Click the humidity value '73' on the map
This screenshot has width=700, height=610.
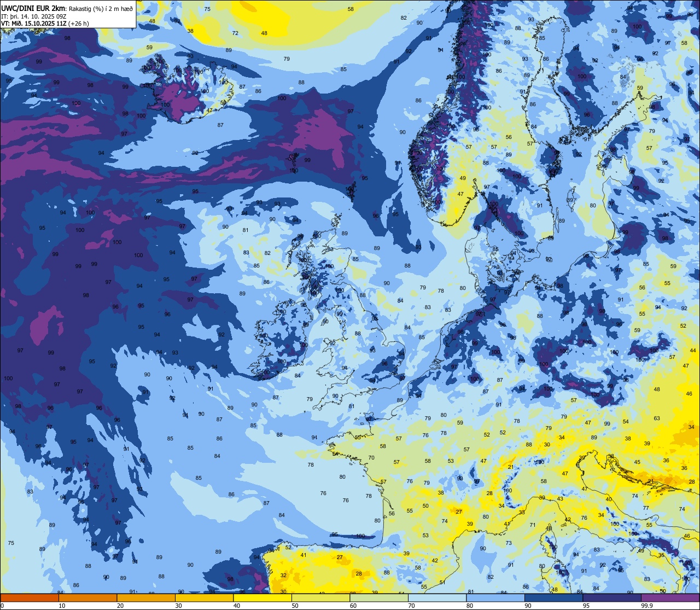click(509, 543)
